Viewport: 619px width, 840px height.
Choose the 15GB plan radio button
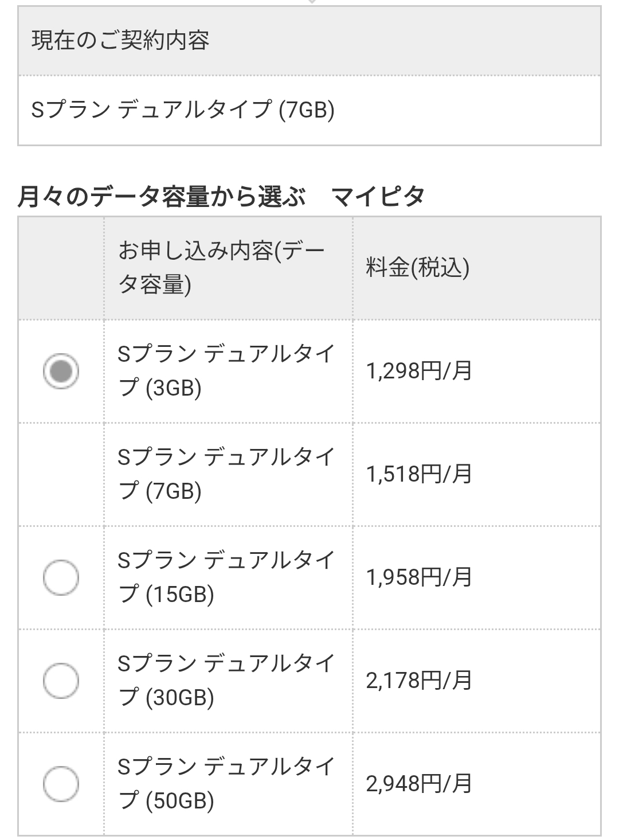point(61,577)
